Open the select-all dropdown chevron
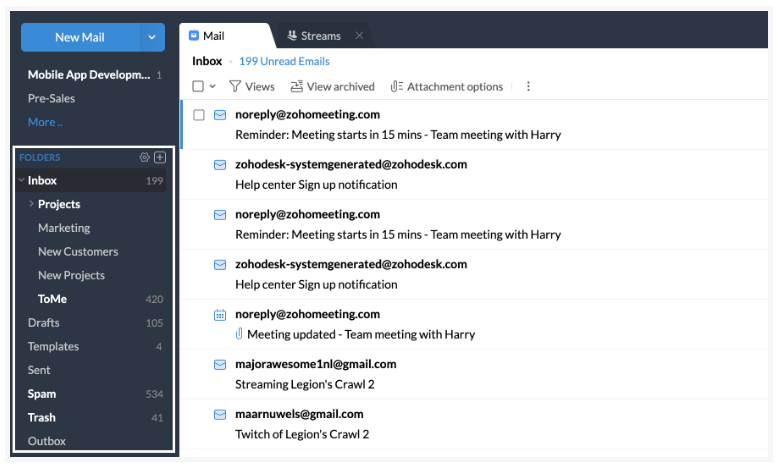780x465 pixels. (x=212, y=87)
